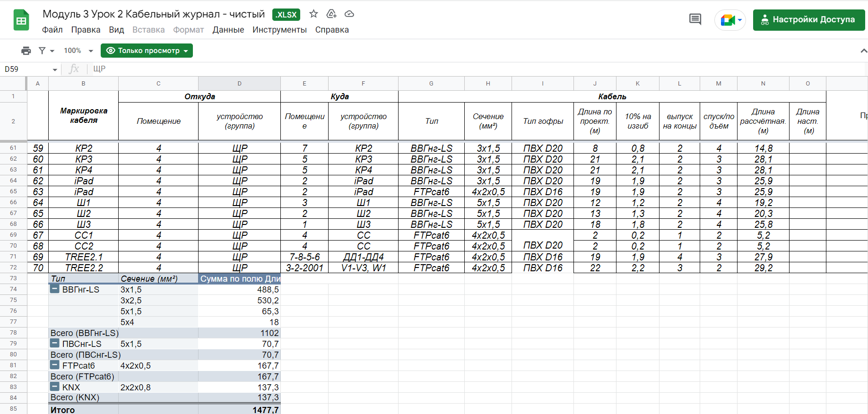Click the print icon
The image size is (868, 414).
click(26, 51)
